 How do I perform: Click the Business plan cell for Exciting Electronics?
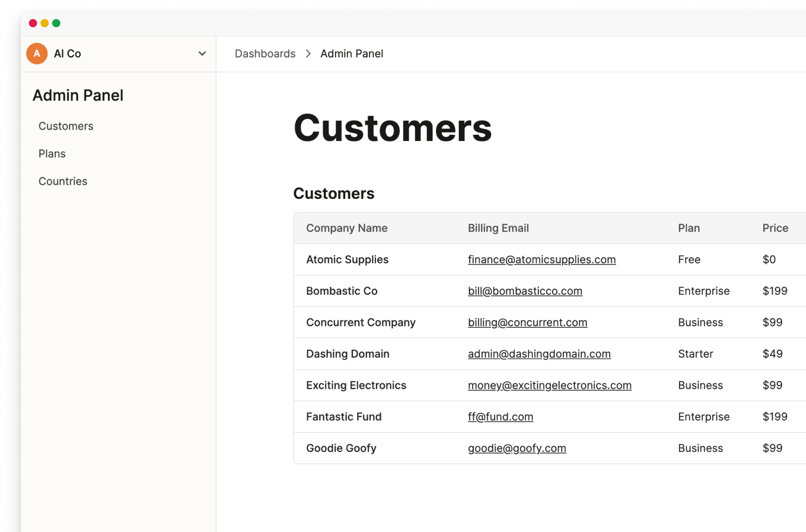(x=700, y=385)
